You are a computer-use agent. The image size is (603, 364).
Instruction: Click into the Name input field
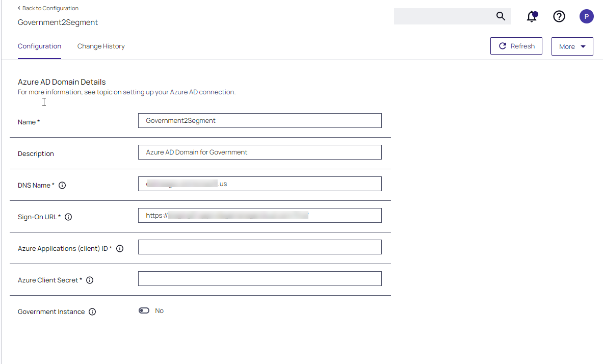(x=259, y=121)
